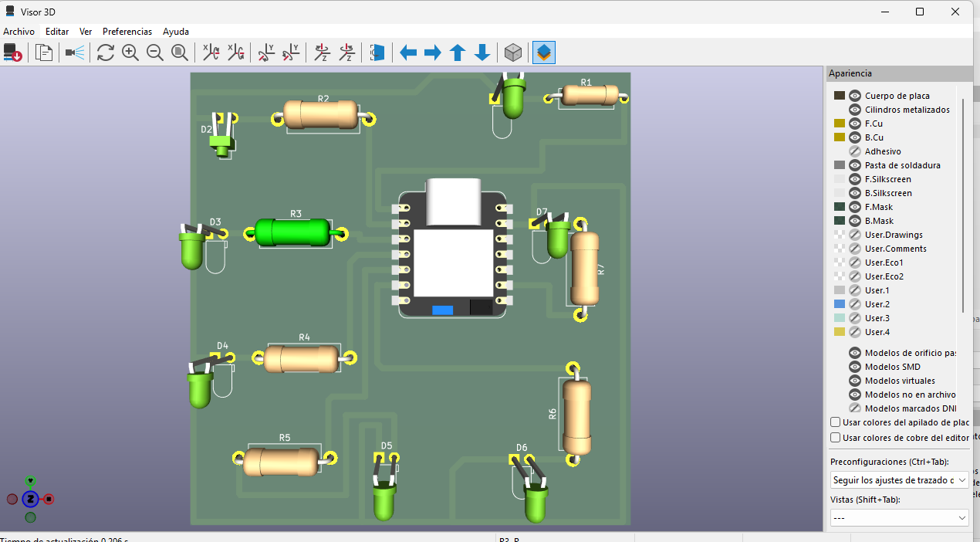Open the Ver menu
The image size is (980, 542).
coord(86,32)
